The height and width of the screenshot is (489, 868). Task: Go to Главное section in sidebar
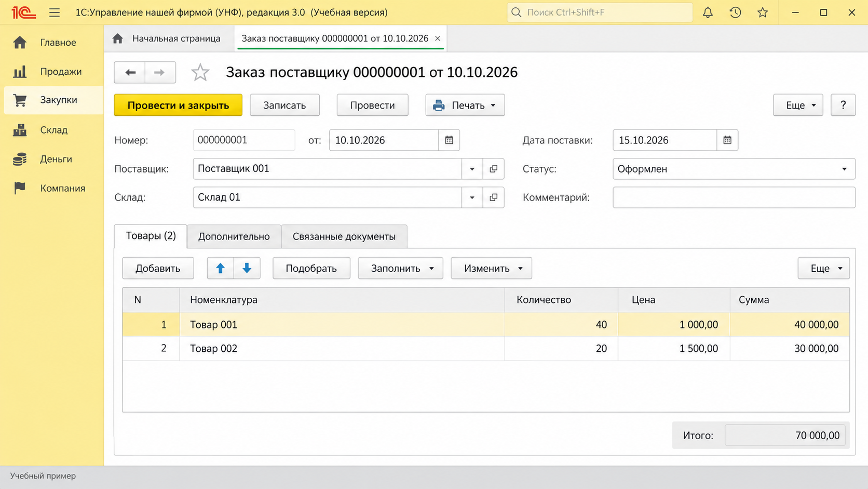tap(52, 43)
